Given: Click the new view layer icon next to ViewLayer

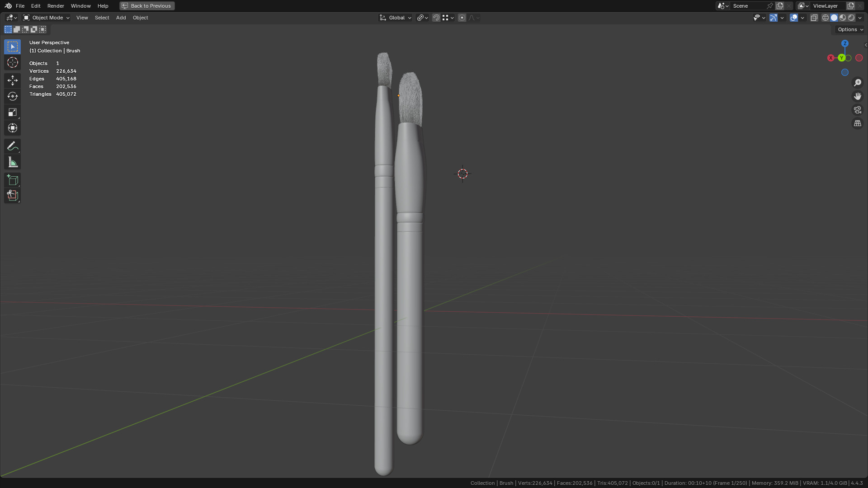Looking at the screenshot, I should (x=851, y=6).
